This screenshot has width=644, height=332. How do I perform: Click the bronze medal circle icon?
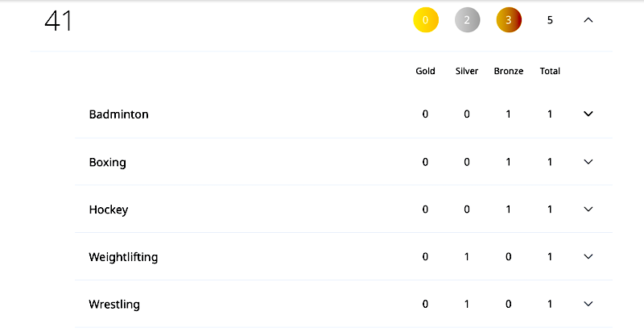[509, 20]
